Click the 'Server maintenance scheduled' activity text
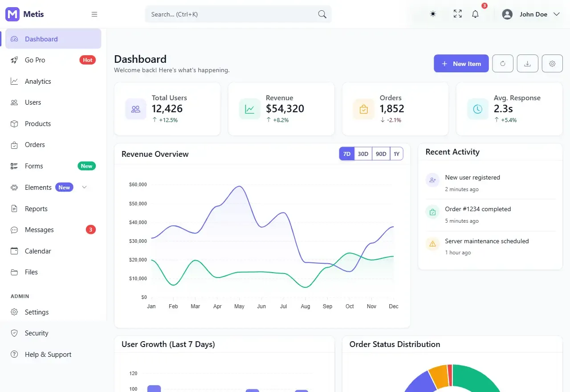The image size is (570, 392). point(487,241)
